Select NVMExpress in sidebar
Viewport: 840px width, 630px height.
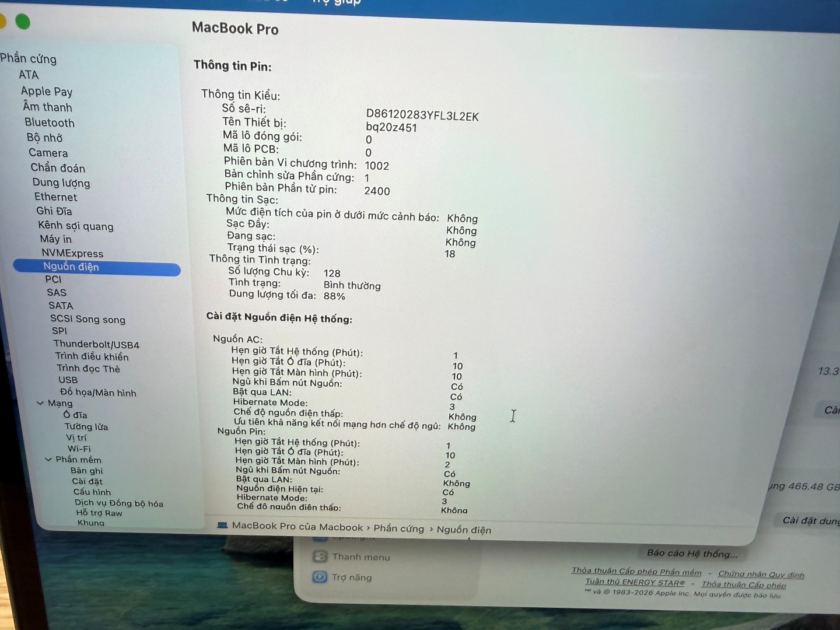72,253
